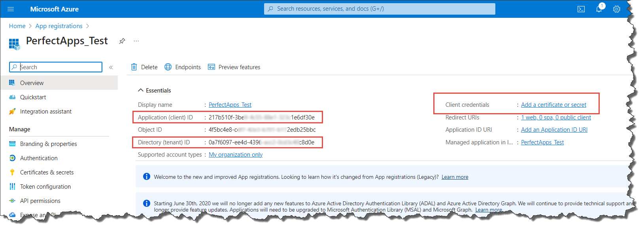Select Overview in the left menu
Image resolution: width=644 pixels, height=229 pixels.
click(59, 83)
